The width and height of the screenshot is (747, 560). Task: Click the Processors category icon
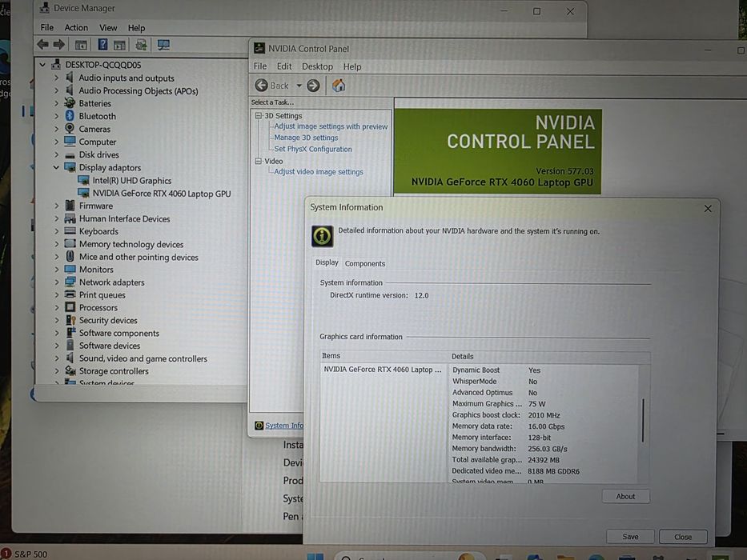[70, 307]
